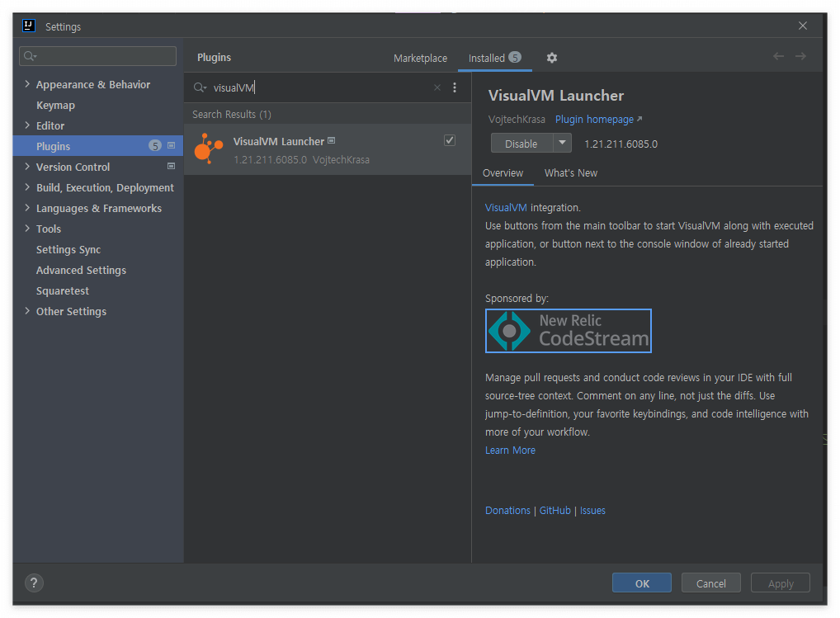Click the Apply button
Screen dimensions: 840x618
780,583
